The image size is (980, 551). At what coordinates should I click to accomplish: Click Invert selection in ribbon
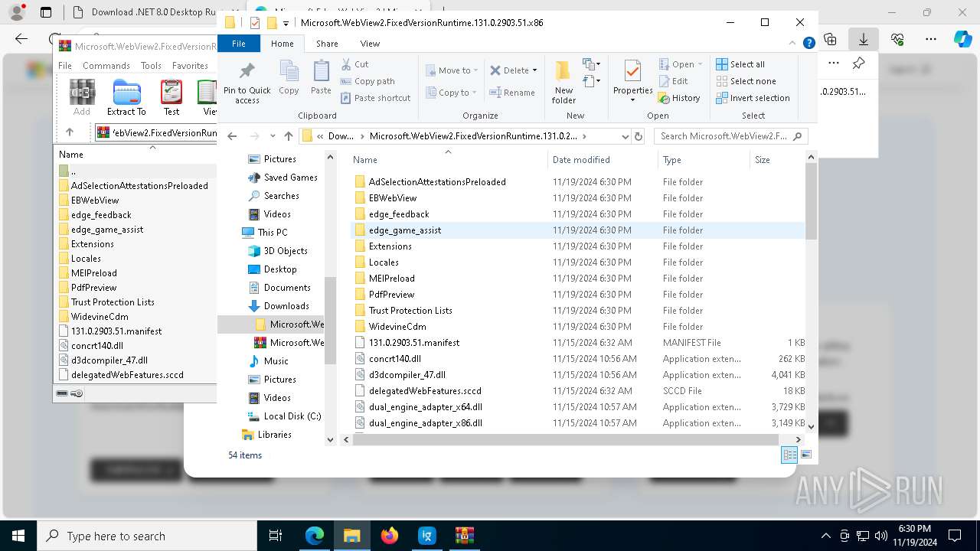753,98
